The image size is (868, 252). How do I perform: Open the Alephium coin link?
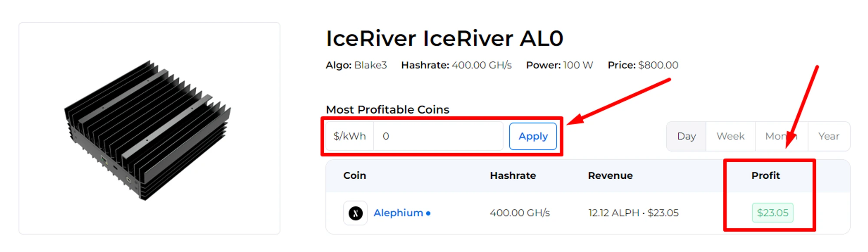click(x=398, y=213)
